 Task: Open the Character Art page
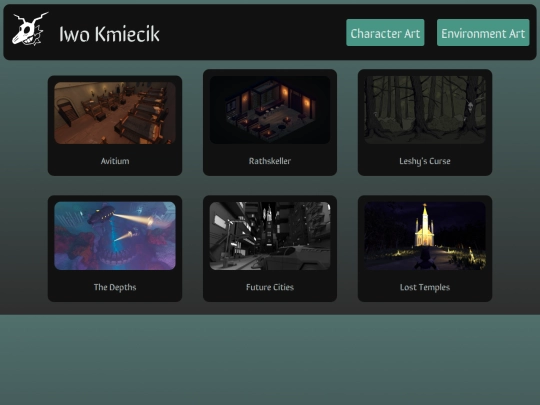coord(385,33)
